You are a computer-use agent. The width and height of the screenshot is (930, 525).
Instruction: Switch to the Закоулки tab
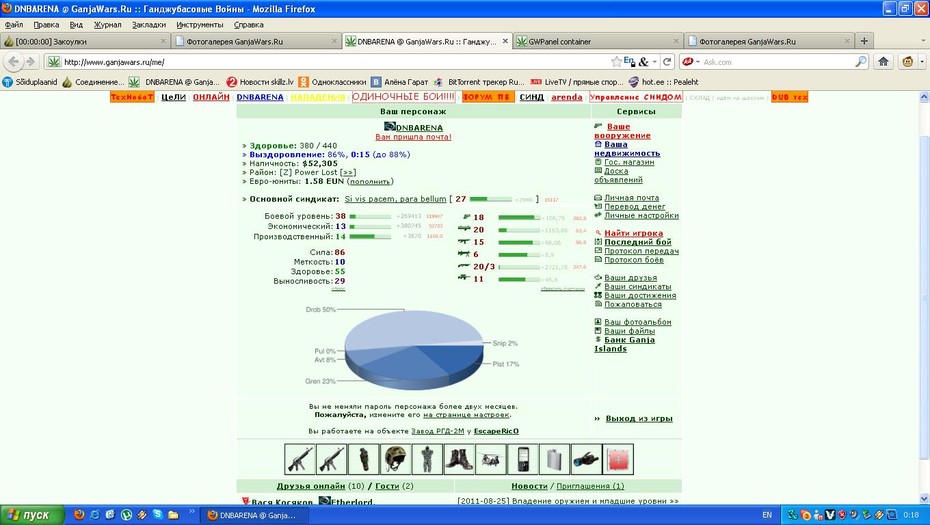pyautogui.click(x=85, y=41)
